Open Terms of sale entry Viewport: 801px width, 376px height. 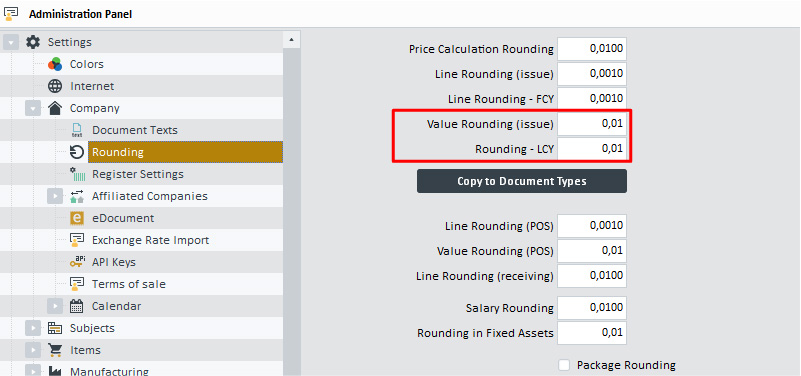click(x=129, y=284)
